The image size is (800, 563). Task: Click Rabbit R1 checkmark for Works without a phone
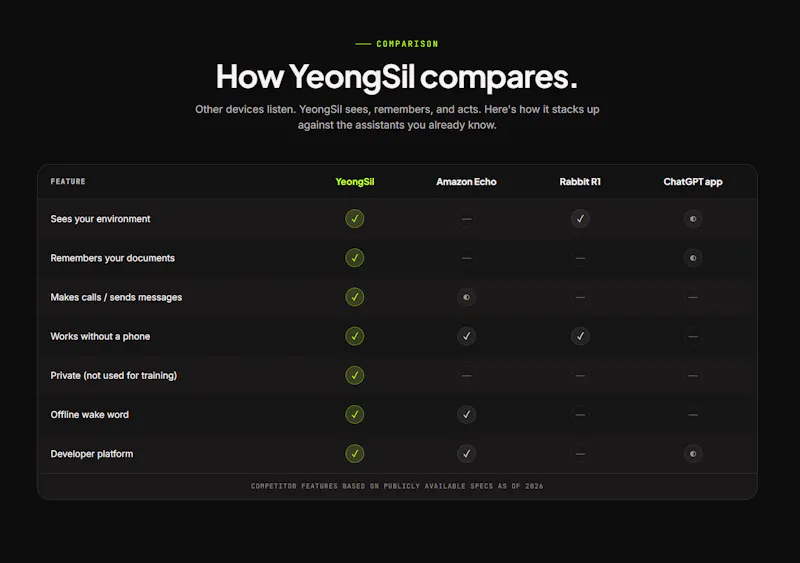click(x=580, y=336)
